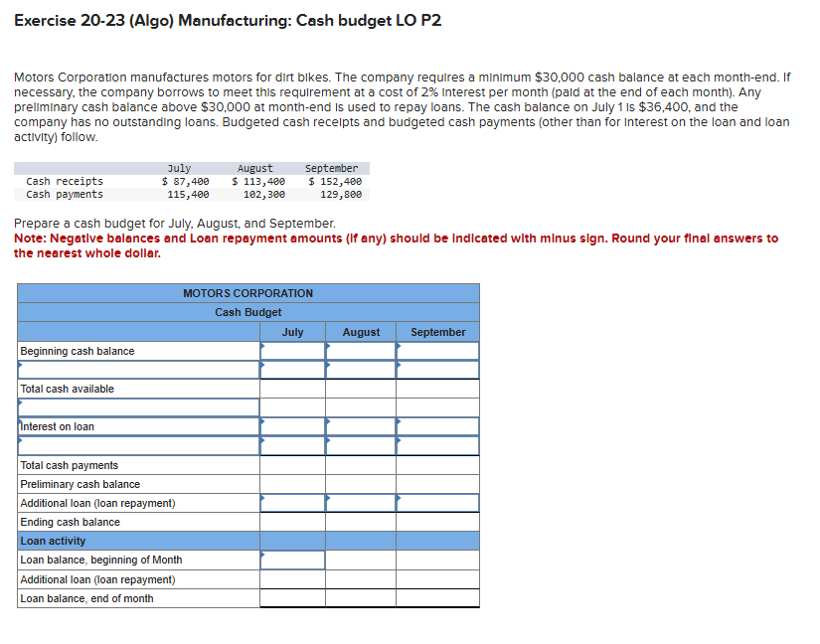Select September cell in row under Beginning cash balance
This screenshot has width=820, height=644.
[x=437, y=370]
